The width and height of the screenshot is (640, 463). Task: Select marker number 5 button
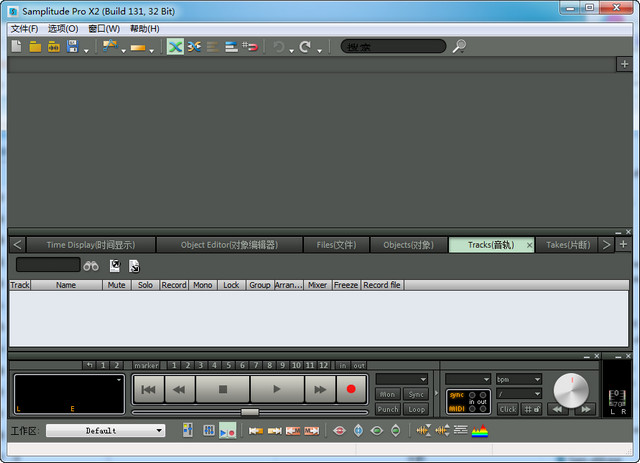click(x=229, y=365)
